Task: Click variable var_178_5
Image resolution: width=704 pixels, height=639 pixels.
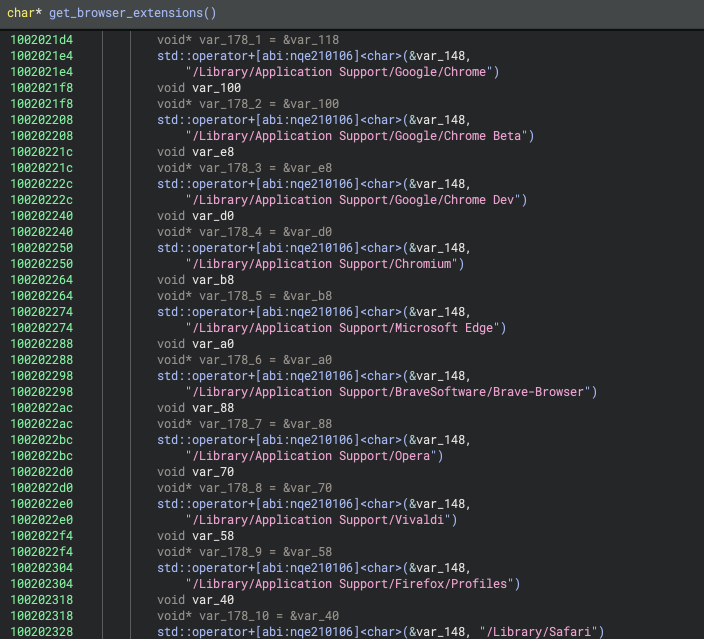Action: (230, 296)
